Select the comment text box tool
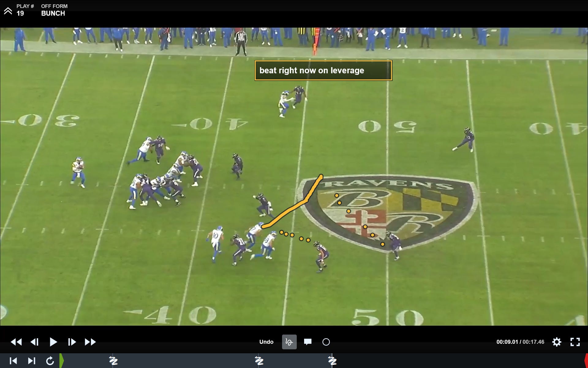Screen dimensions: 588x368 pyautogui.click(x=308, y=342)
